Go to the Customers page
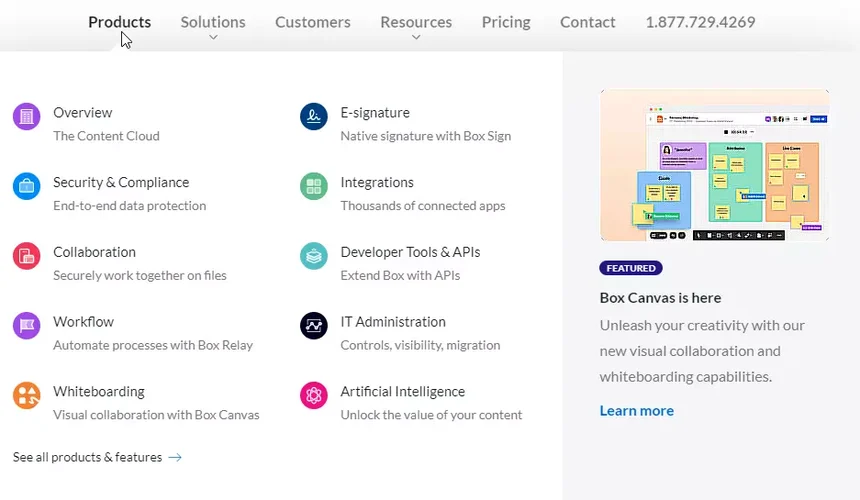 (x=313, y=22)
